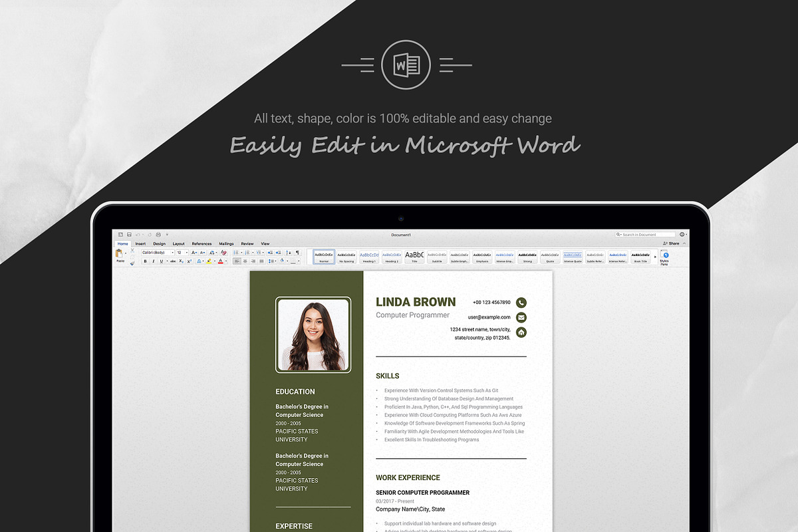Toggle Align Left paragraph alignment
The width and height of the screenshot is (798, 532).
click(237, 261)
